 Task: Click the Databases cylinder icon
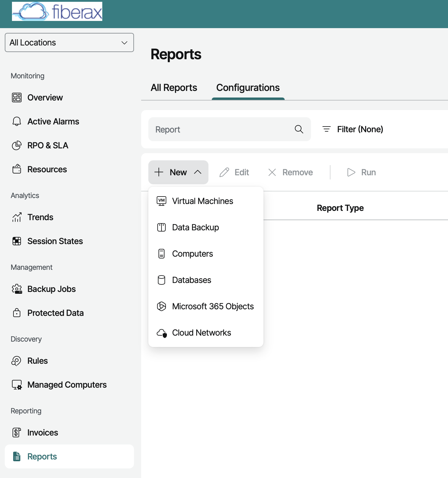[161, 280]
